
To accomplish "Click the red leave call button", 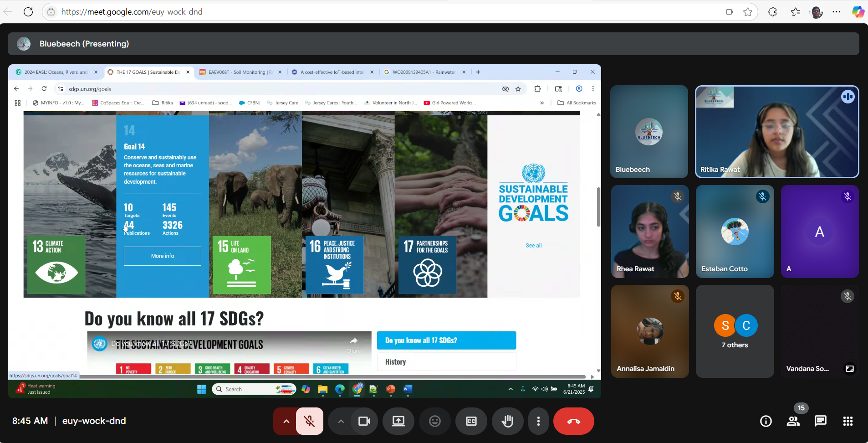I will coord(573,421).
